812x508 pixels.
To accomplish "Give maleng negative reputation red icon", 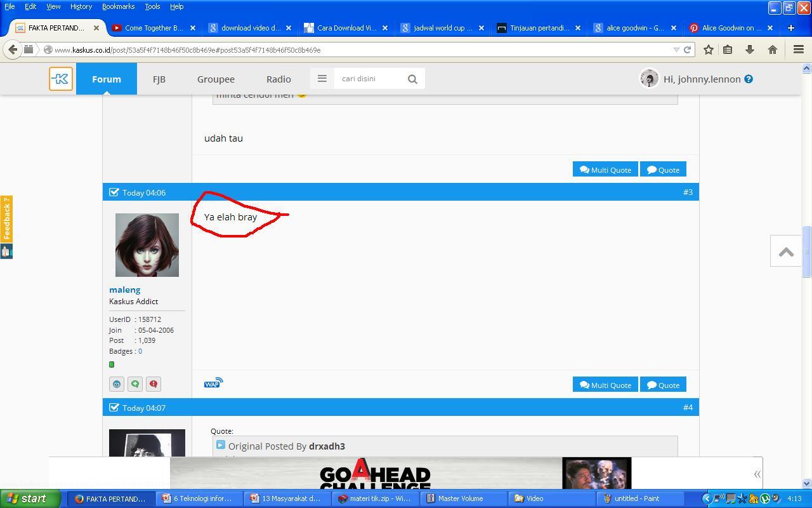I will tap(154, 384).
